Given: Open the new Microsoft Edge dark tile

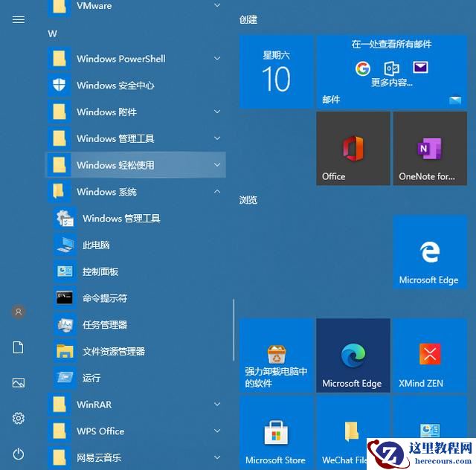Looking at the screenshot, I should coord(353,355).
